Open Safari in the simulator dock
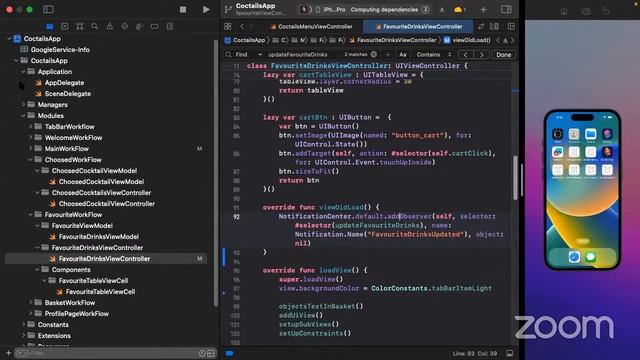The width and height of the screenshot is (640, 360). pyautogui.click(x=574, y=257)
